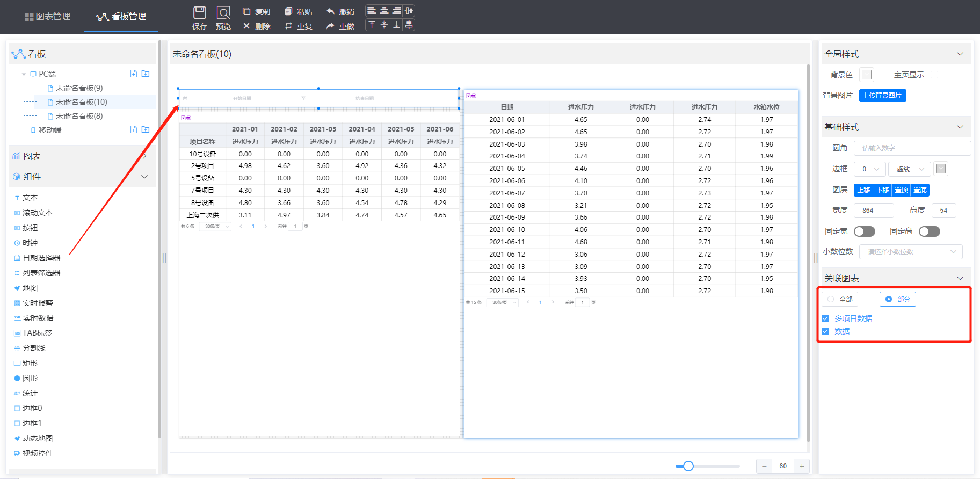The image size is (980, 479).
Task: Switch to 看板管理 tab
Action: coord(121,17)
